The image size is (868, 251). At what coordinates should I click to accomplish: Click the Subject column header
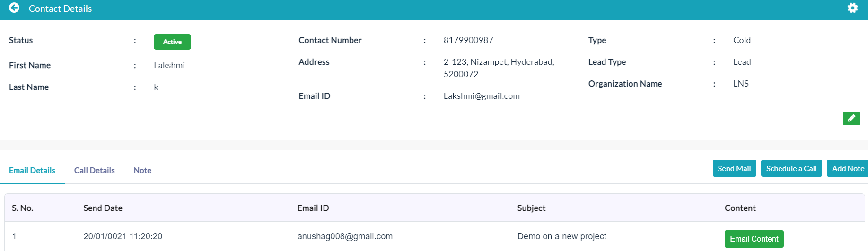pyautogui.click(x=531, y=208)
